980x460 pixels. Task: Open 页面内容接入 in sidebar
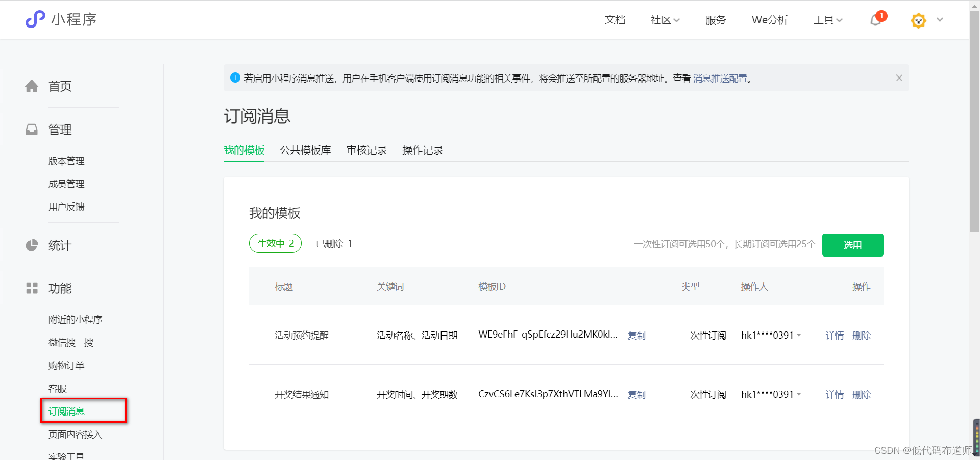click(76, 435)
